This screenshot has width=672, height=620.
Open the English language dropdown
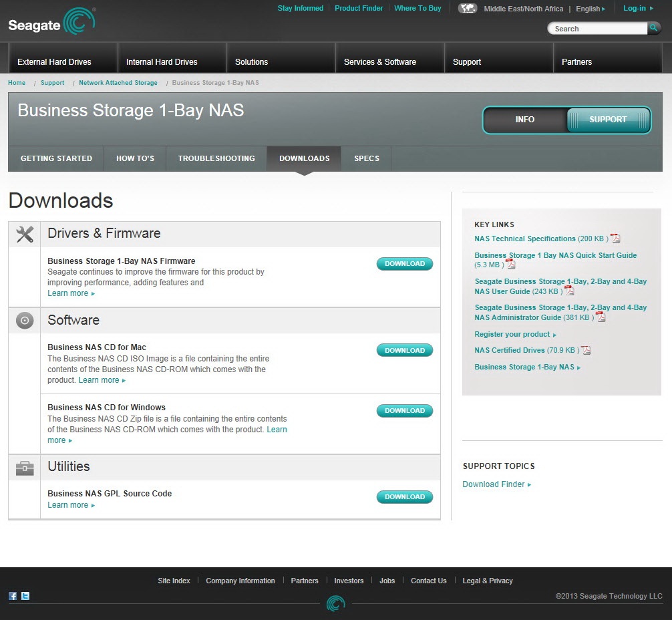(591, 9)
